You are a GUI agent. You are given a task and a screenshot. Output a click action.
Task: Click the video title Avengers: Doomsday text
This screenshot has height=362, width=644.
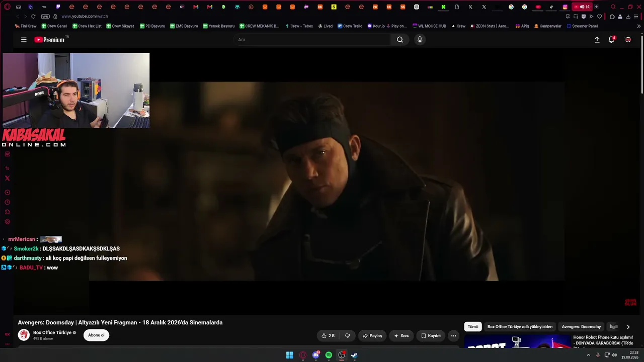(120, 323)
